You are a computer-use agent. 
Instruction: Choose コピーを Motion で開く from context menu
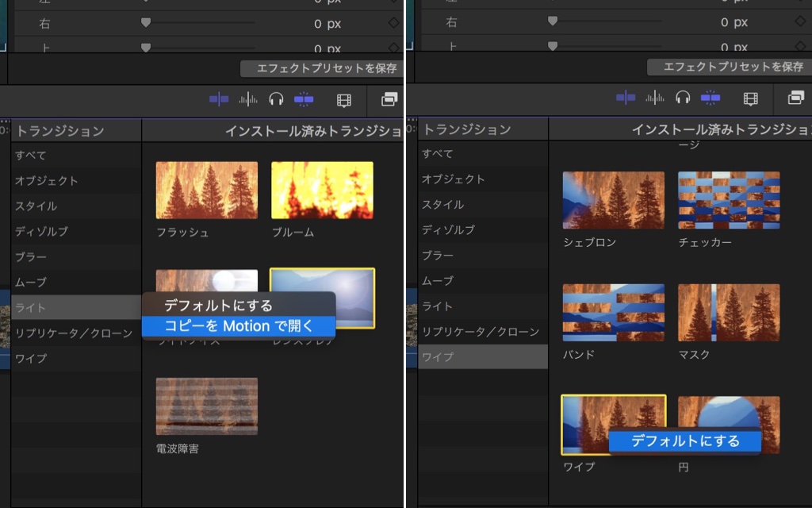[x=239, y=326]
